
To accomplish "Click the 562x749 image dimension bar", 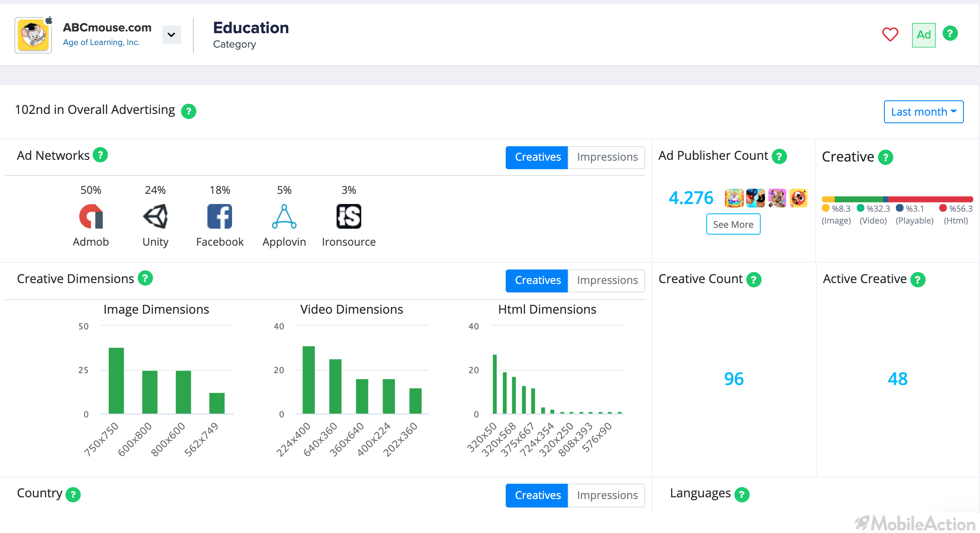I will click(x=217, y=403).
